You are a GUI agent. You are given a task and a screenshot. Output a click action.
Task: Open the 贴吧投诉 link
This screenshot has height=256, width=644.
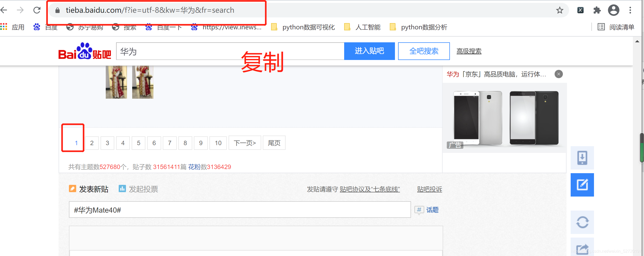coord(429,189)
